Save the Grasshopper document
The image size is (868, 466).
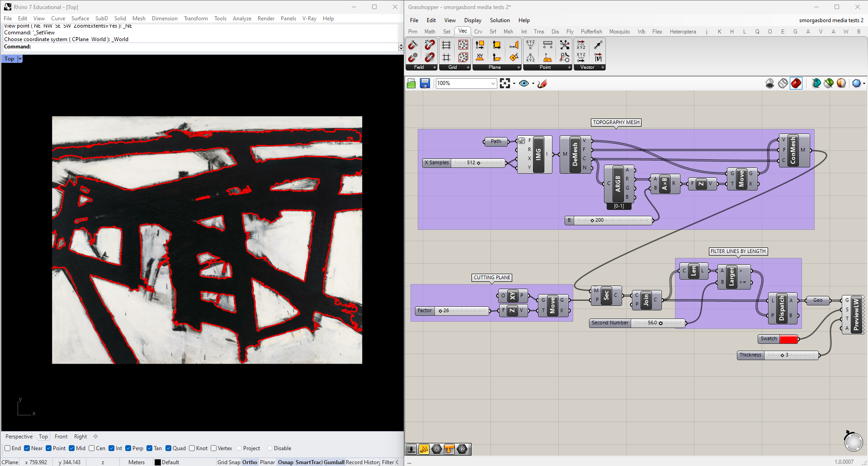(x=425, y=83)
